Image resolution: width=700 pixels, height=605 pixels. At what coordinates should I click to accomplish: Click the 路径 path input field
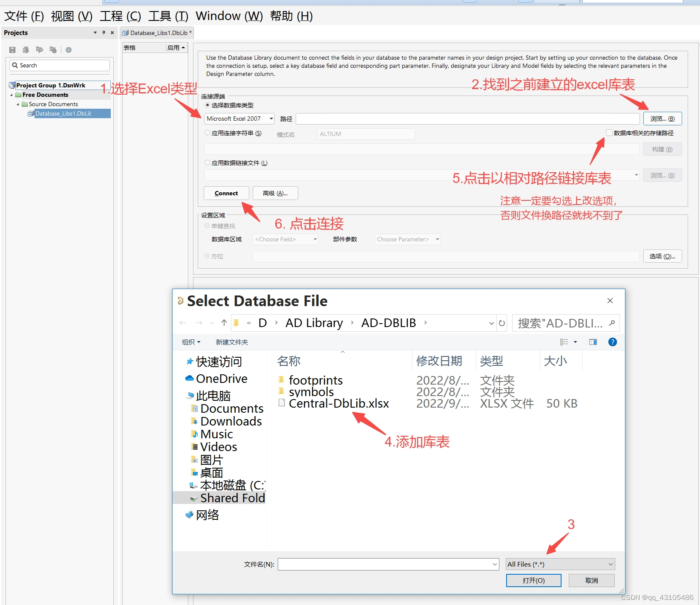[468, 119]
